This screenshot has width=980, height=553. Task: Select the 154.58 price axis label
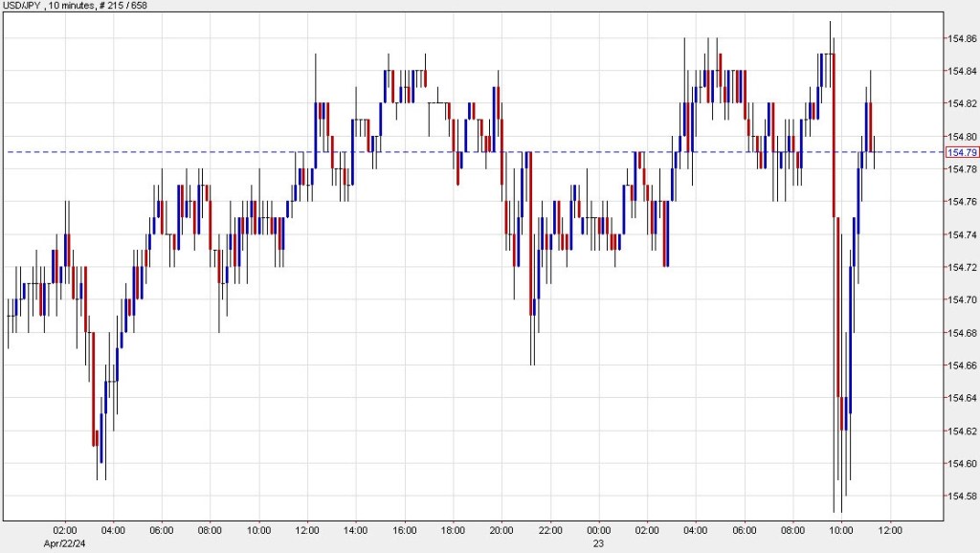(x=961, y=496)
